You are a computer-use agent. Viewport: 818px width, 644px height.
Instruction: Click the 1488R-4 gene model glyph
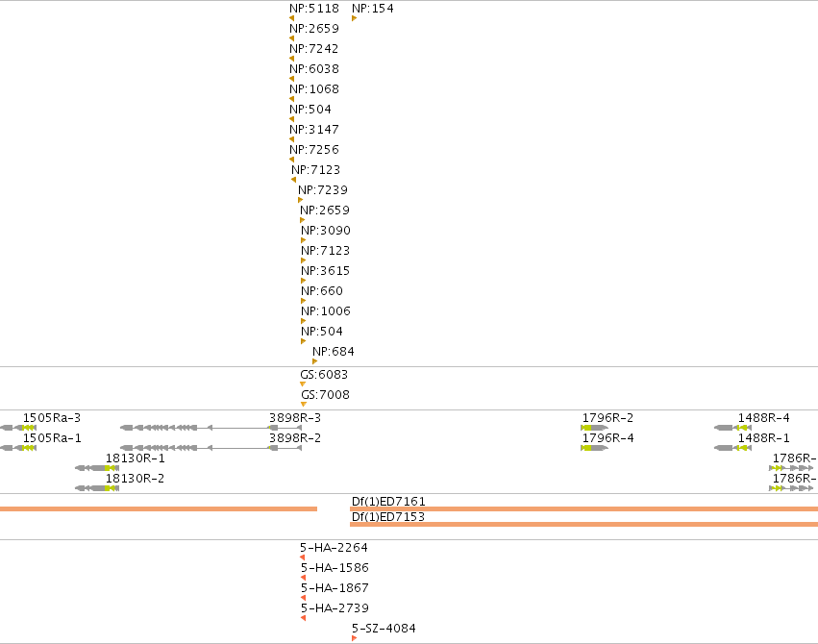[733, 428]
